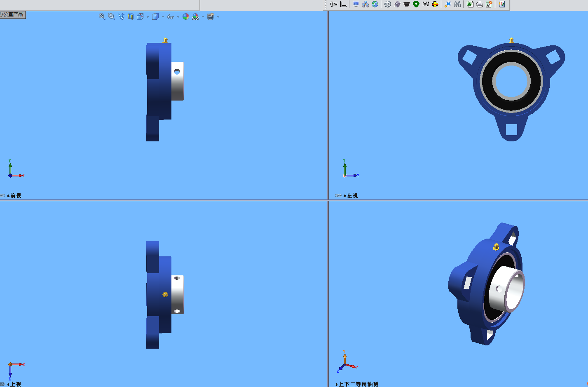Open the View Settings dropdown arrow
Image resolution: width=588 pixels, height=387 pixels.
point(218,17)
